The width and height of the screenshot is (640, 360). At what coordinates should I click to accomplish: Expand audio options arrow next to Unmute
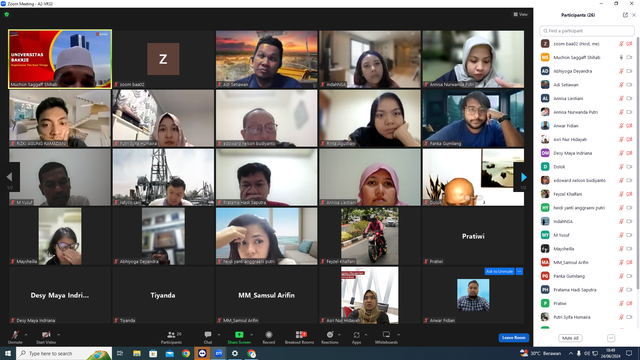pyautogui.click(x=26, y=335)
